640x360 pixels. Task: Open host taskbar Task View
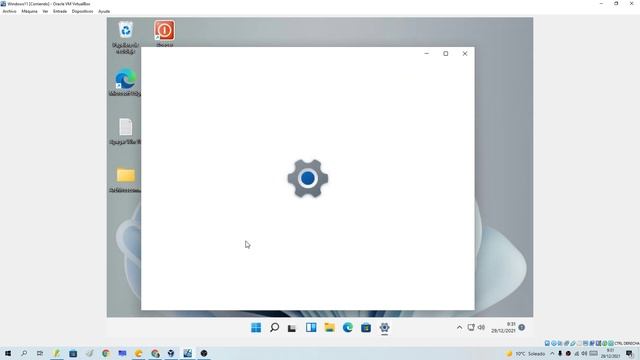40,353
